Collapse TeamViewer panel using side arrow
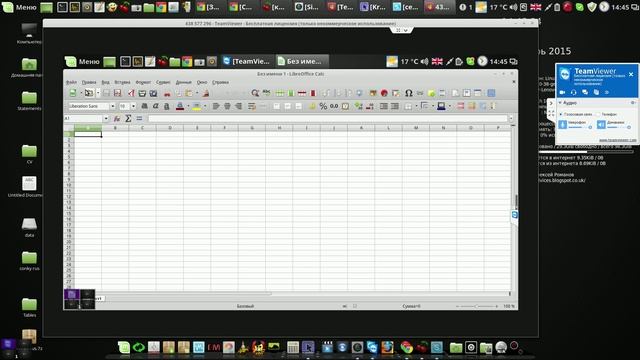This screenshot has width=640, height=360. click(x=551, y=103)
